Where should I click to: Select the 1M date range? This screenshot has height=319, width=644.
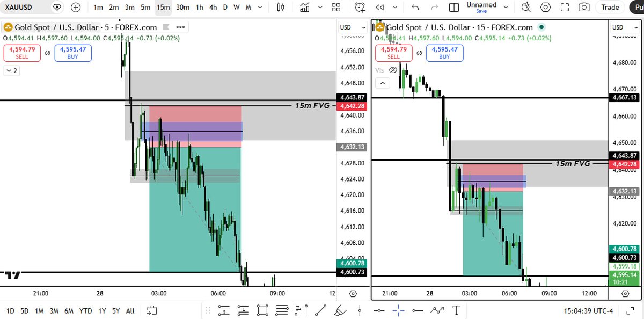click(x=39, y=310)
